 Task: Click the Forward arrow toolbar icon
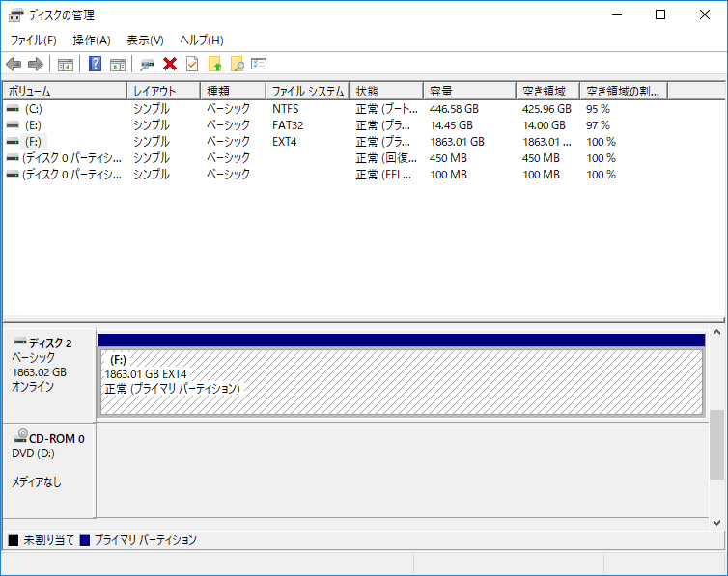tap(36, 64)
